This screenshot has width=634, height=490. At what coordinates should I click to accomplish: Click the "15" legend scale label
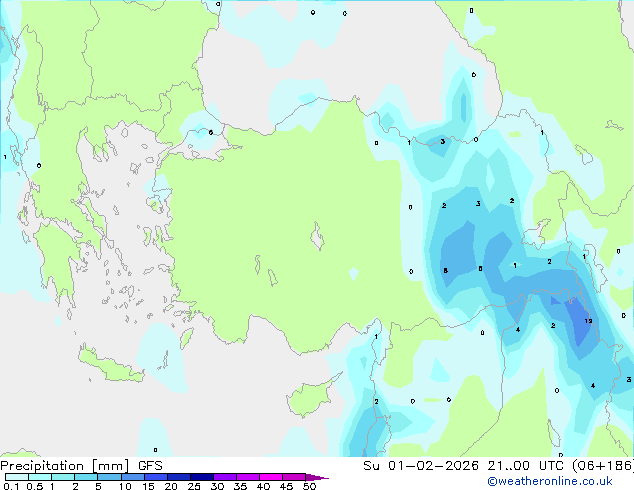pos(148,486)
